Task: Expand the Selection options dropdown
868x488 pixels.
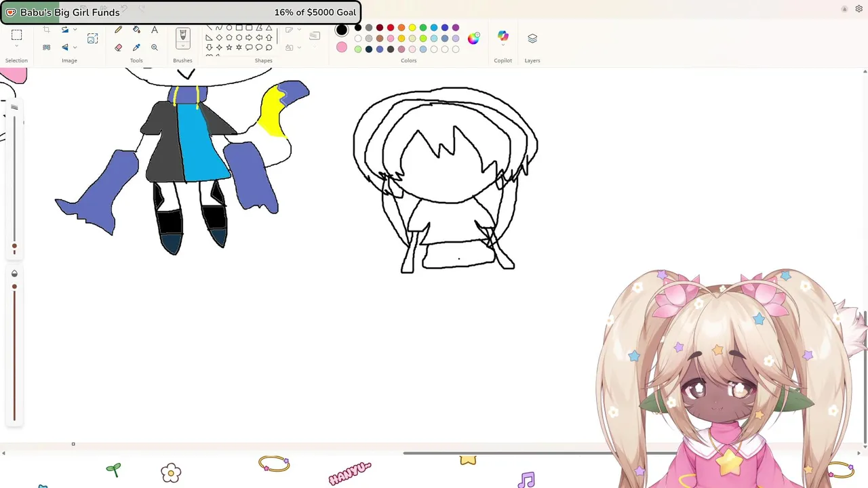Action: pos(16,45)
